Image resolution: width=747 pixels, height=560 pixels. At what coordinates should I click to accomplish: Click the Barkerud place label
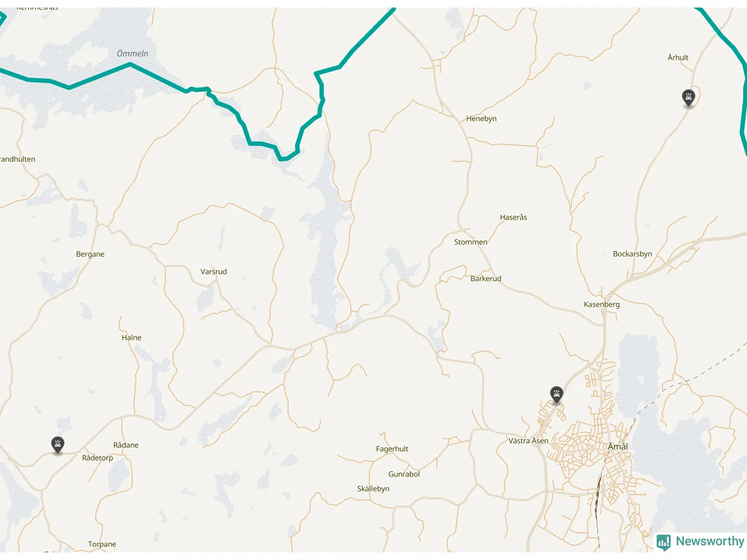486,279
